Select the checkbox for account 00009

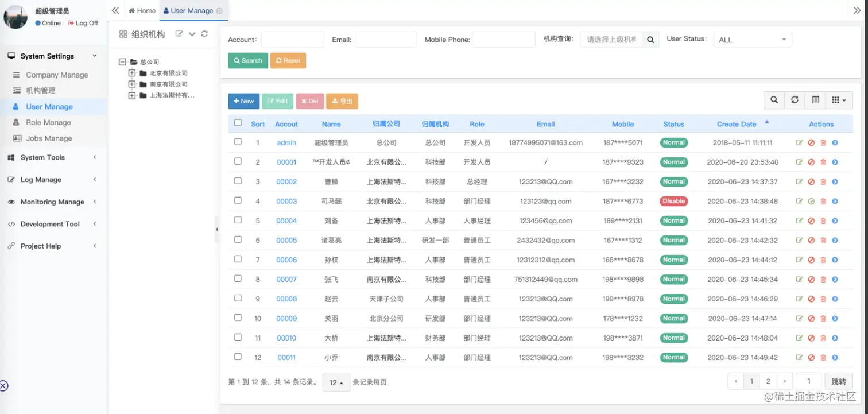[238, 318]
